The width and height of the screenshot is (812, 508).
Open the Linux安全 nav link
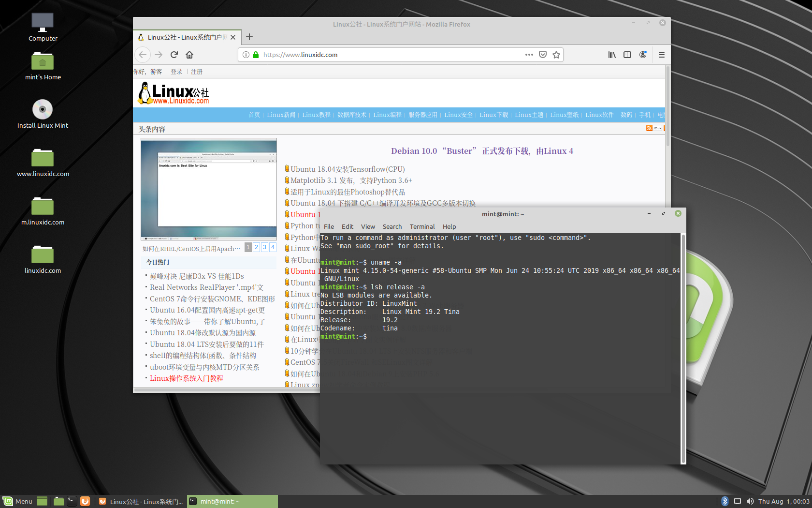(x=458, y=115)
